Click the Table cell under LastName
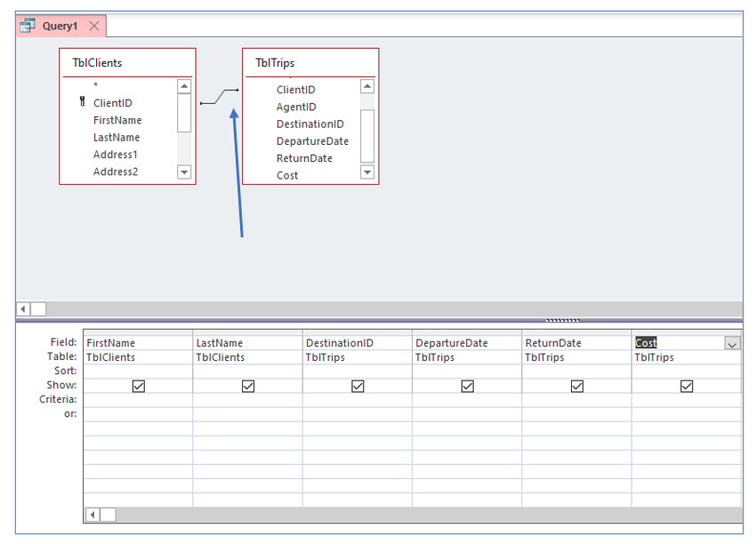Image resolution: width=756 pixels, height=544 pixels. (x=248, y=357)
